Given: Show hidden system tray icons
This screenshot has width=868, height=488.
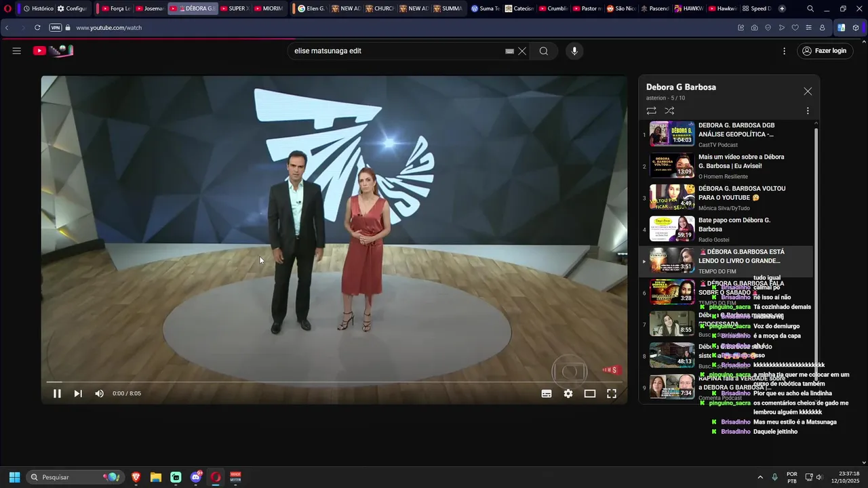Looking at the screenshot, I should click(x=760, y=477).
